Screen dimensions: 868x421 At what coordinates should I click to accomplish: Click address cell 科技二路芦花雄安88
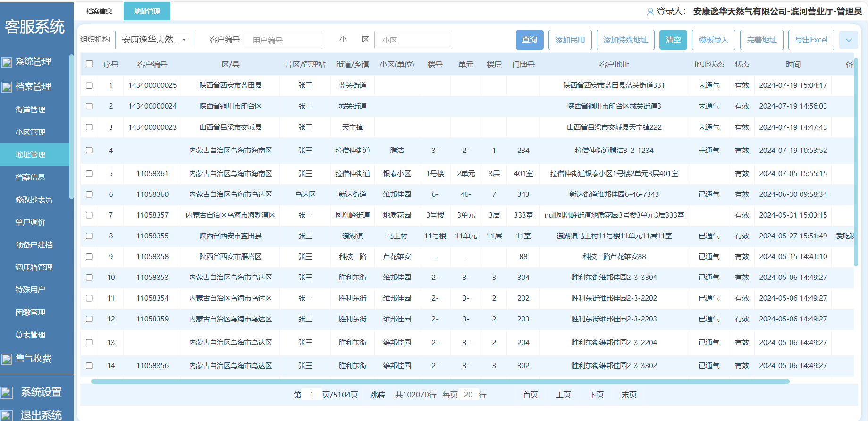point(614,257)
